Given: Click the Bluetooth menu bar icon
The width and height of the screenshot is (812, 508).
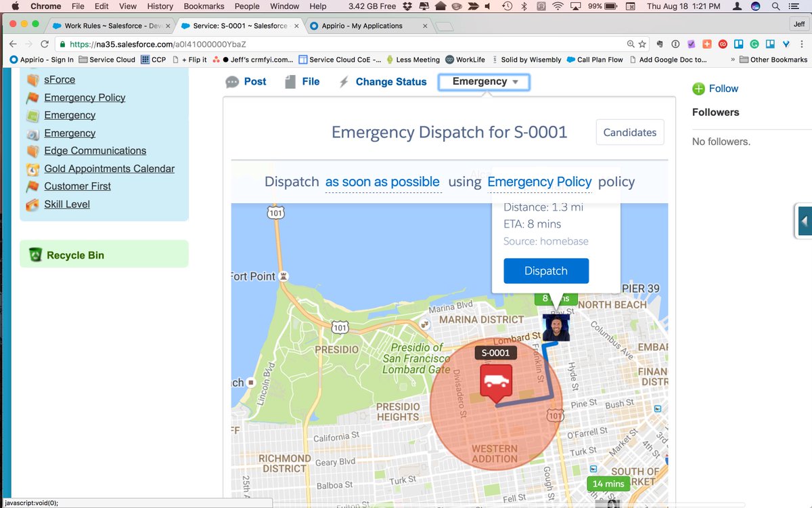Looking at the screenshot, I should 524,6.
